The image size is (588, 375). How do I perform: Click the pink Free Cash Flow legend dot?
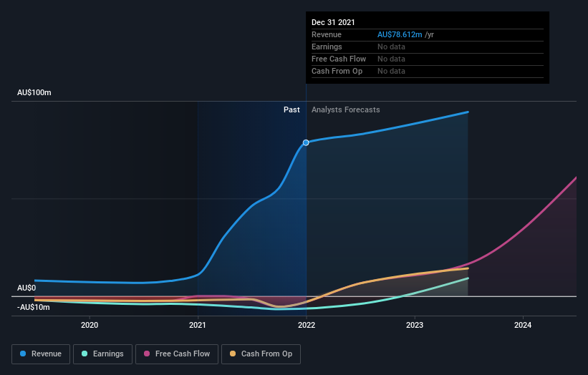pyautogui.click(x=147, y=354)
